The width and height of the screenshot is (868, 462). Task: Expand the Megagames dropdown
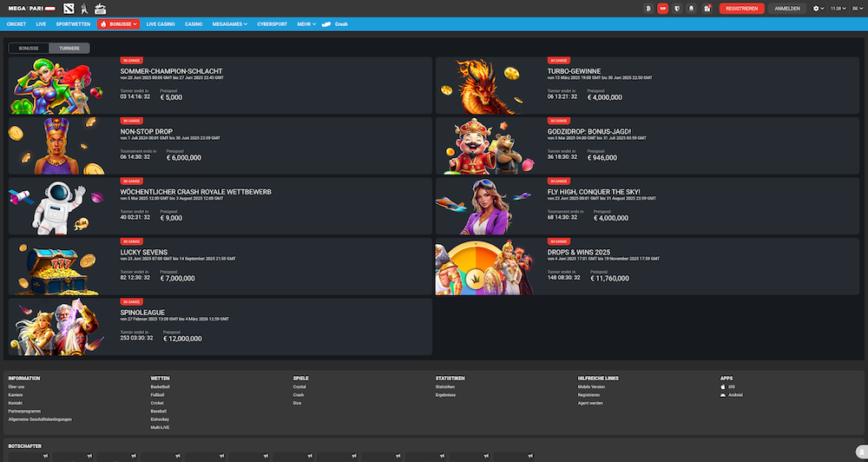(230, 24)
